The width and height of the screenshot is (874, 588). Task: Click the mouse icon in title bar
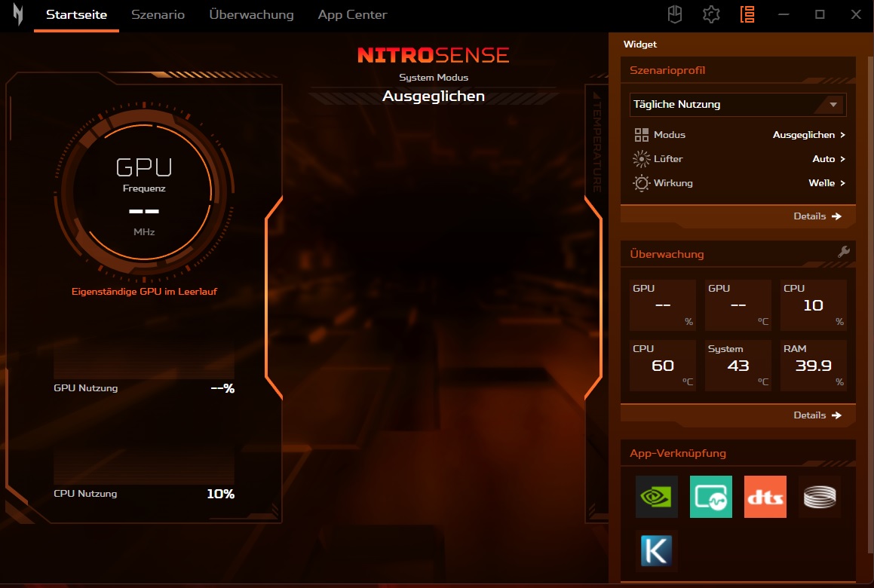pos(676,14)
